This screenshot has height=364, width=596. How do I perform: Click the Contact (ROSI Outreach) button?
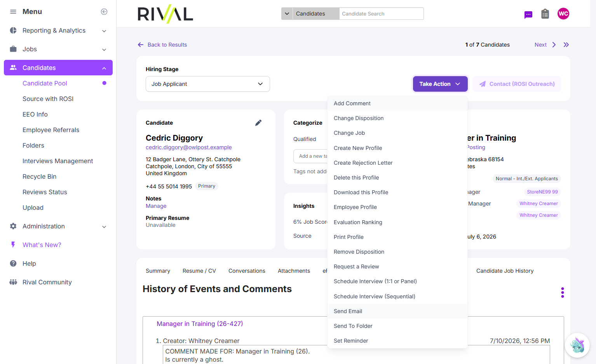[x=517, y=84]
